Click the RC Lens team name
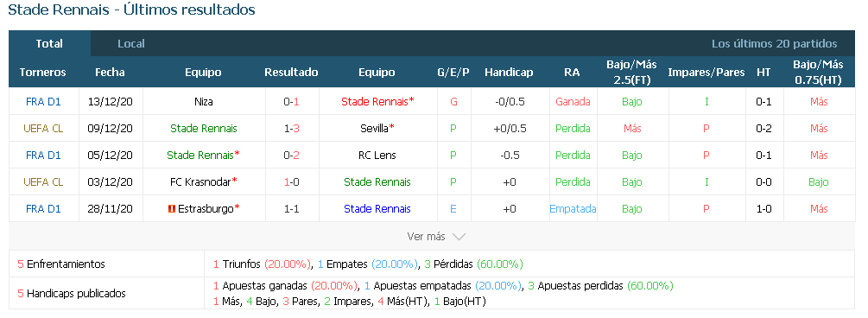Viewport: 868px width, 318px height. (377, 156)
